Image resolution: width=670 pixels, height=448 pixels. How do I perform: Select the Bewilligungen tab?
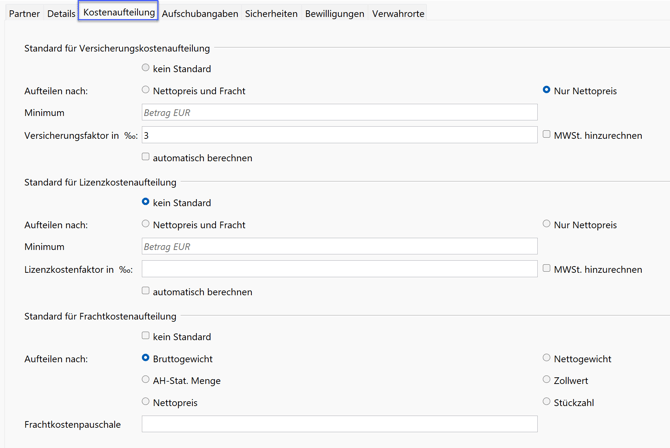point(334,14)
